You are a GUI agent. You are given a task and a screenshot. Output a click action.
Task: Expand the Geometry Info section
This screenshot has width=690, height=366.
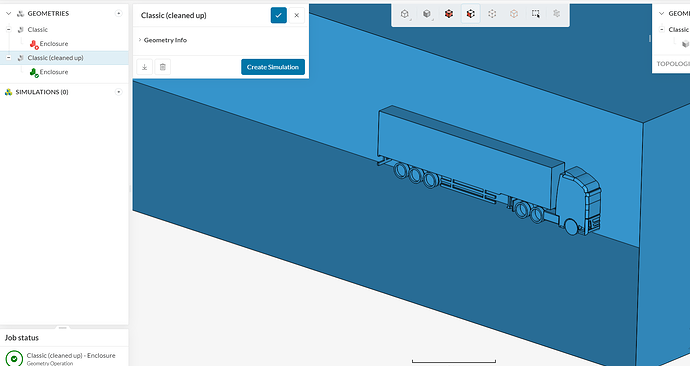click(163, 40)
